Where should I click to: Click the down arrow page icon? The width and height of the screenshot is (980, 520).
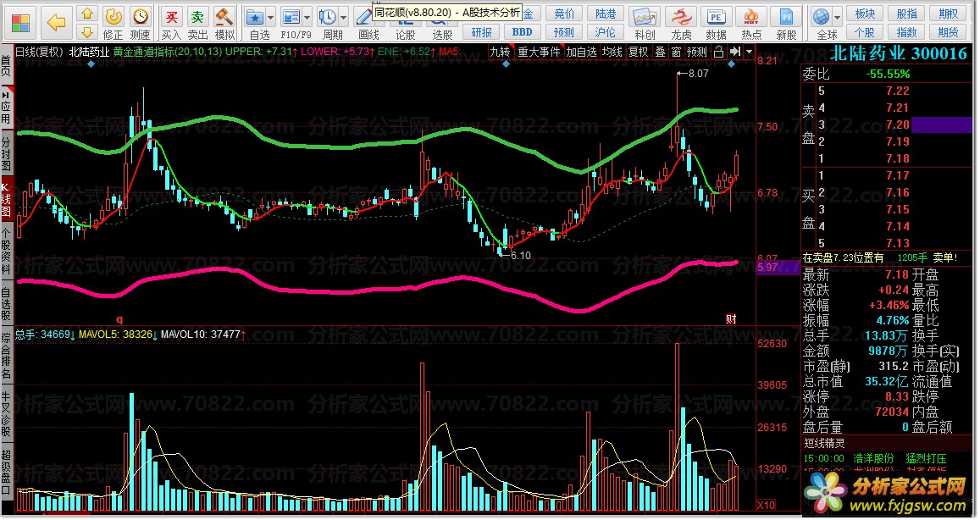(x=87, y=31)
